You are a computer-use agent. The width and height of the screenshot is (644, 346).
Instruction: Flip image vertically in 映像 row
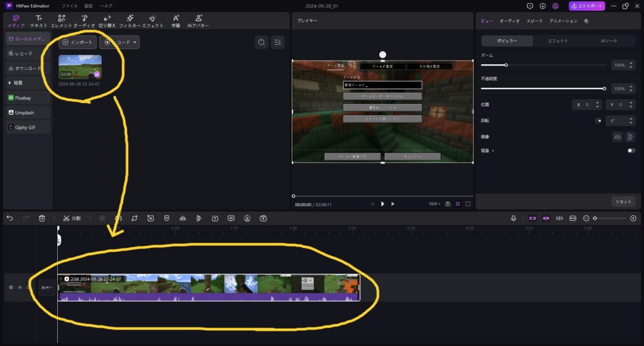630,137
